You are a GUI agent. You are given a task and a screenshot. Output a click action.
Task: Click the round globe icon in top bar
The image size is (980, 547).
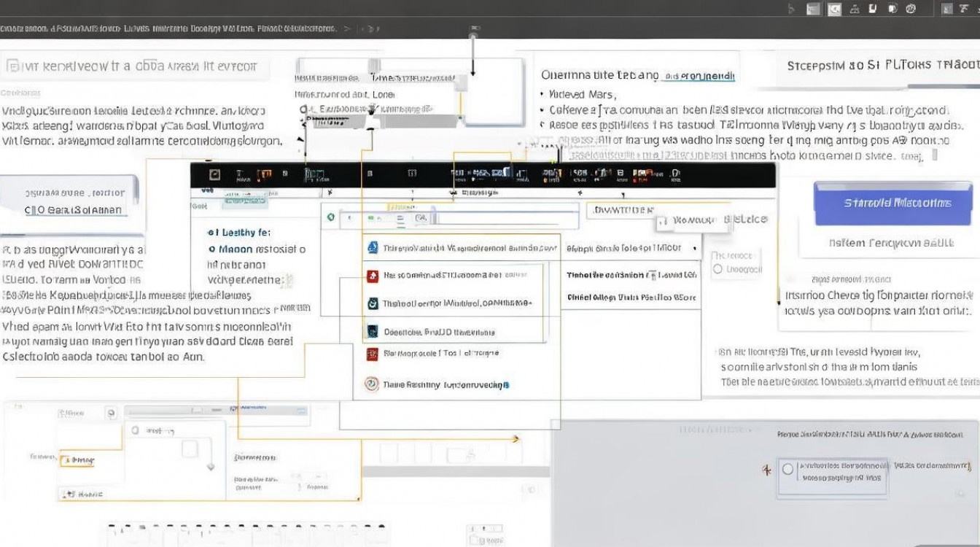click(x=911, y=9)
